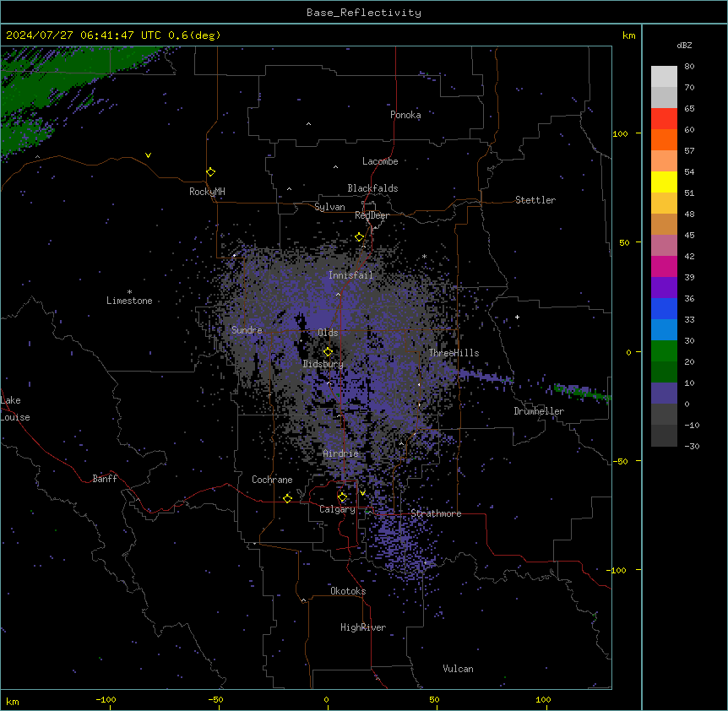This screenshot has height=711, width=728.
Task: Pick the blue 33-36 dBZ color swatch
Action: pyautogui.click(x=664, y=308)
